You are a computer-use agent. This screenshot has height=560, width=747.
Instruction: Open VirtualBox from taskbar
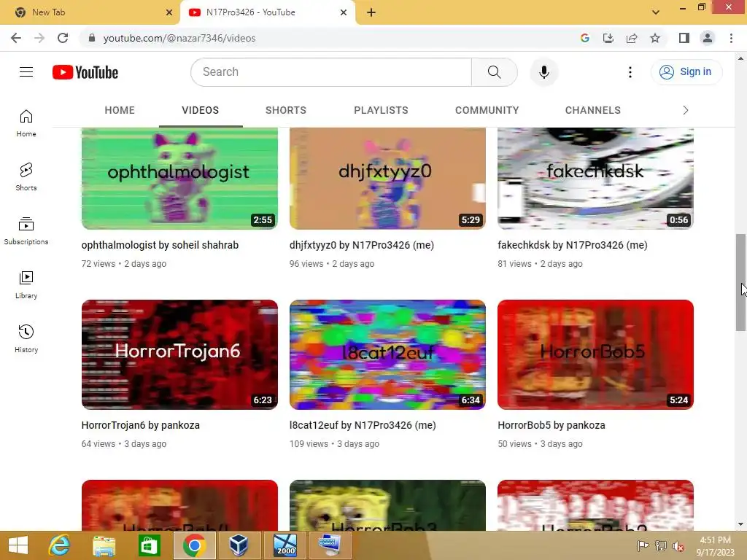(x=239, y=545)
